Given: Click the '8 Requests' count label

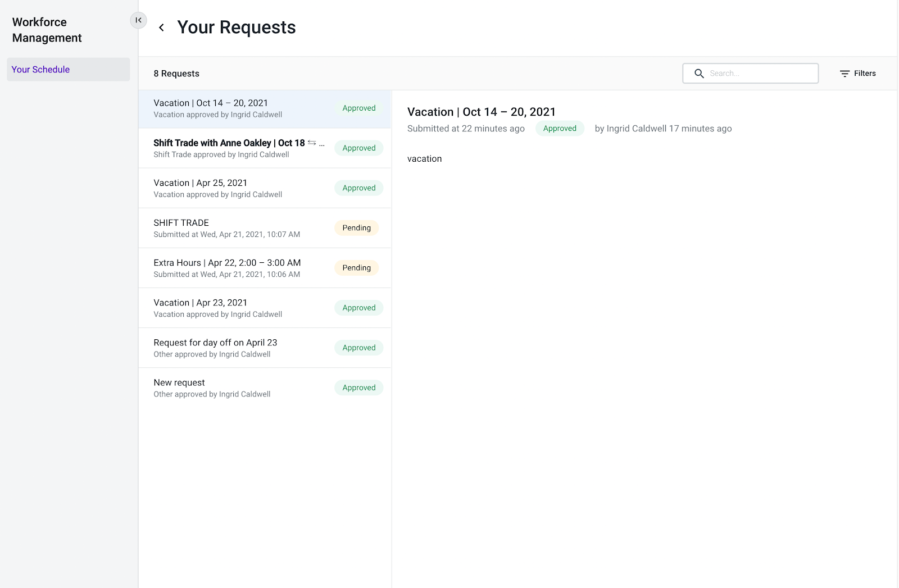Looking at the screenshot, I should tap(176, 74).
